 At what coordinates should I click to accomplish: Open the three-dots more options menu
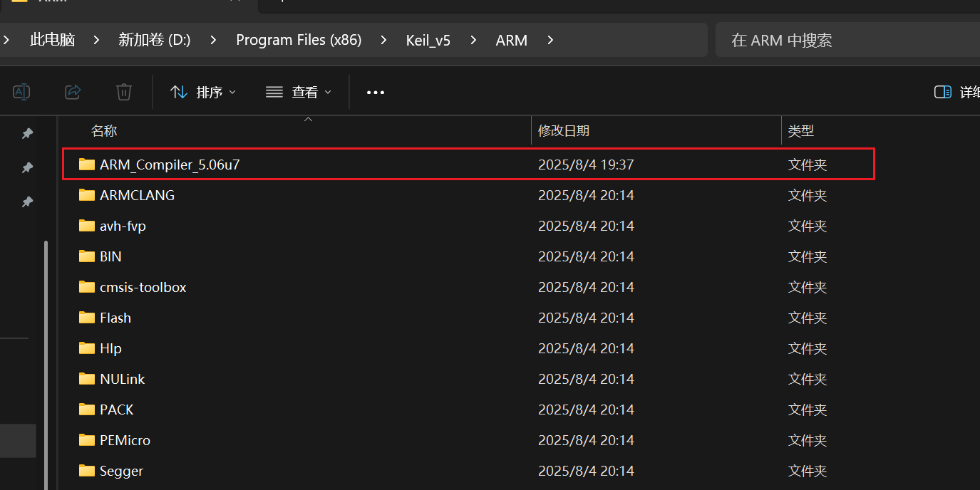(x=376, y=93)
